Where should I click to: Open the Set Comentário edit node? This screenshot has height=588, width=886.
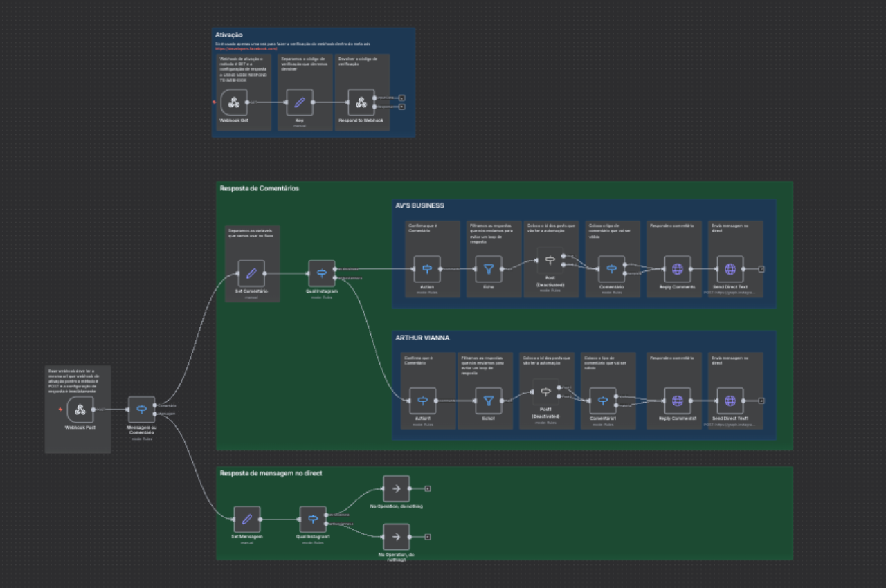[x=251, y=273]
